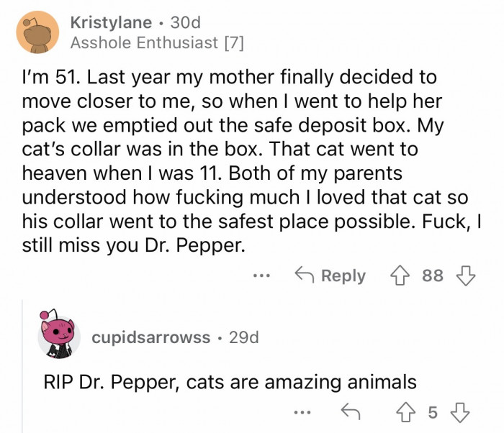Viewport: 504px width, 433px height.
Task: Click the 5 vote score on the reply
Action: click(432, 412)
